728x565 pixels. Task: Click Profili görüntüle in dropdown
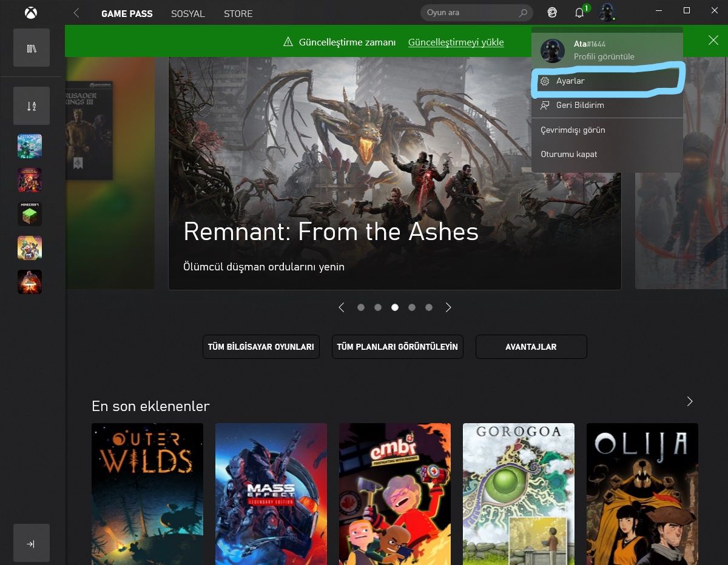(x=604, y=56)
